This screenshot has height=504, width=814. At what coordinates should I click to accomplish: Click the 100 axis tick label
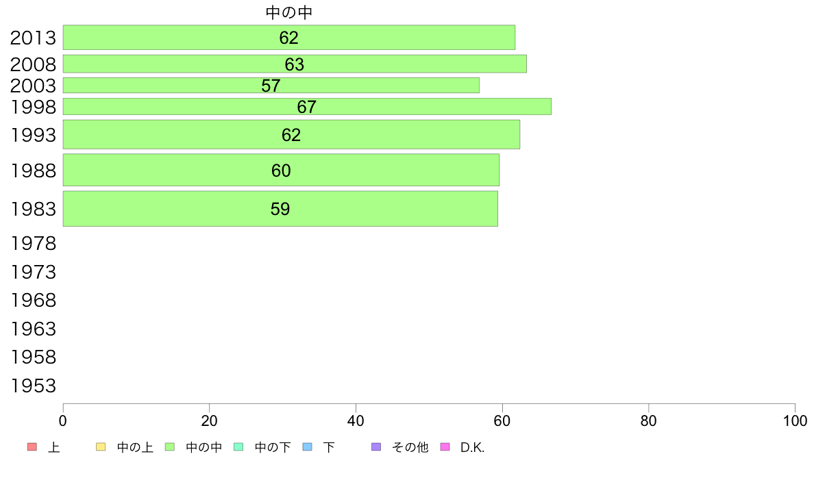click(795, 421)
